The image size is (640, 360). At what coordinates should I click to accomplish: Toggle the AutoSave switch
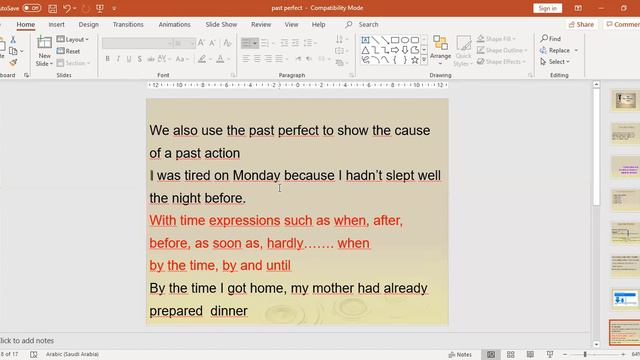pyautogui.click(x=31, y=8)
